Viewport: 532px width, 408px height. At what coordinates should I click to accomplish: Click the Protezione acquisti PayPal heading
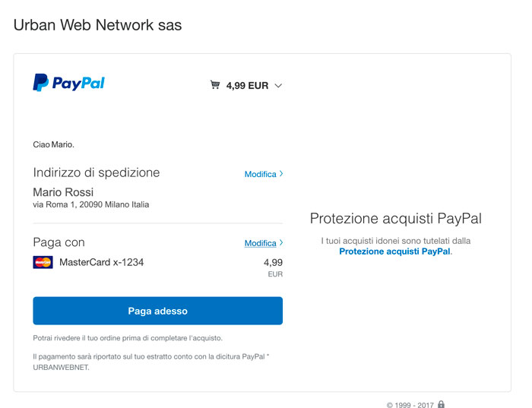396,219
